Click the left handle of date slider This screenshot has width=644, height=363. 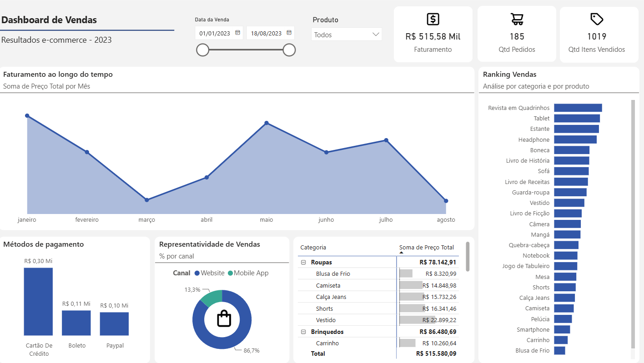pyautogui.click(x=202, y=50)
